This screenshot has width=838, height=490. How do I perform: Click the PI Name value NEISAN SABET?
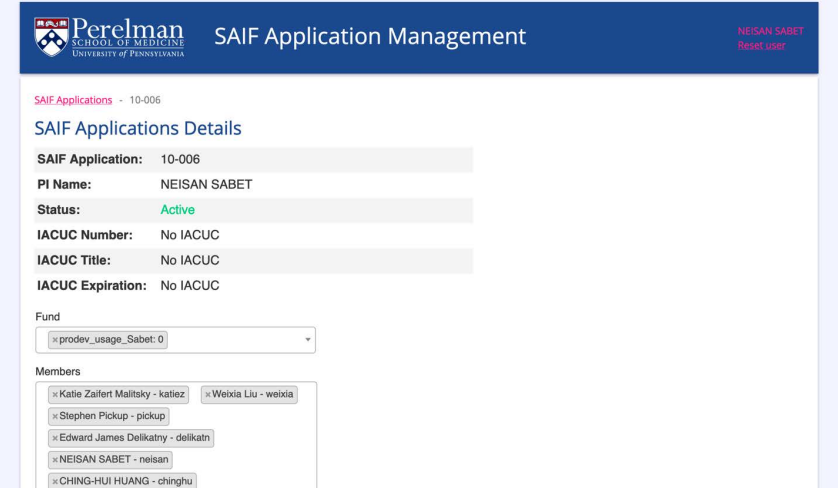pos(206,184)
